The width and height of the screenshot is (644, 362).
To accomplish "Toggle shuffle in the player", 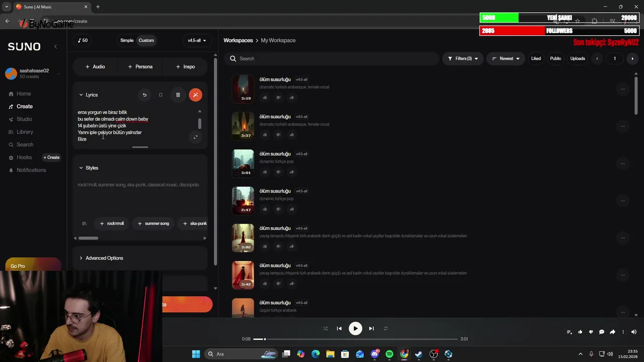I will [325, 328].
